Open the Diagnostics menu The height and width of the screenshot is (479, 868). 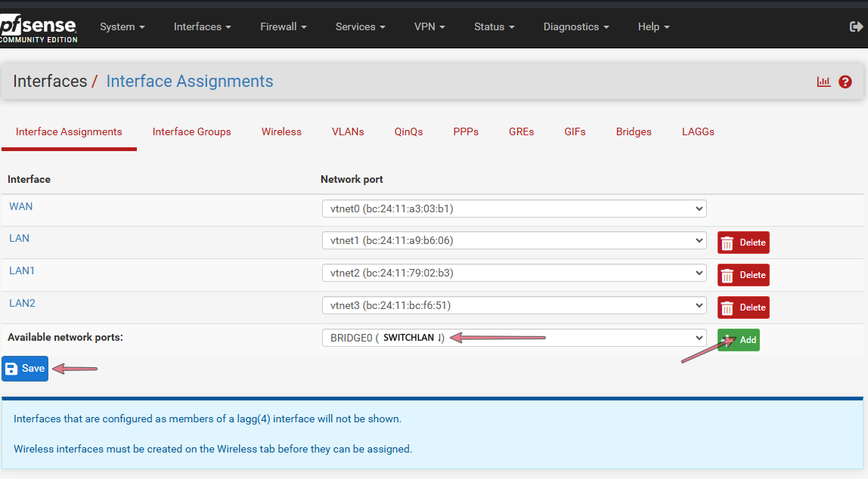point(575,26)
